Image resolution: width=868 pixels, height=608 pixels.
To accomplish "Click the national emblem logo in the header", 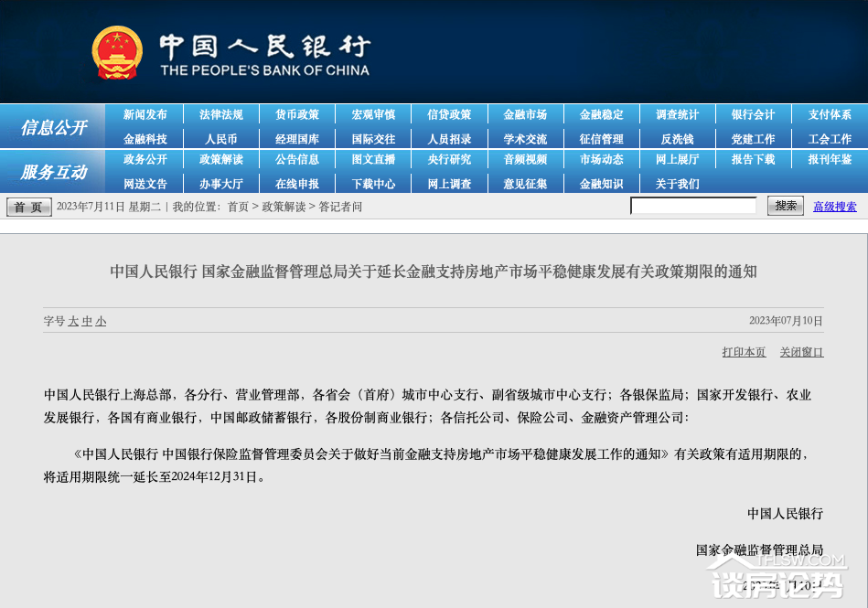I will [117, 52].
